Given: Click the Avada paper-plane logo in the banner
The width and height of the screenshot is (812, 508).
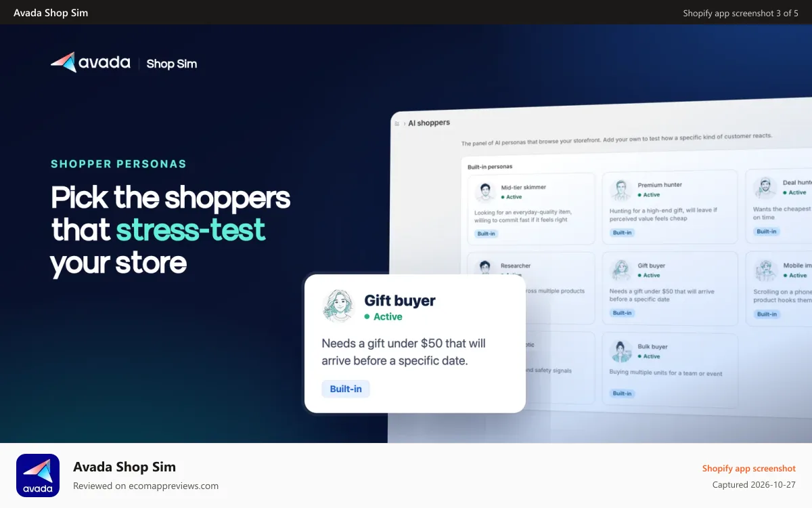Looking at the screenshot, I should pos(64,62).
